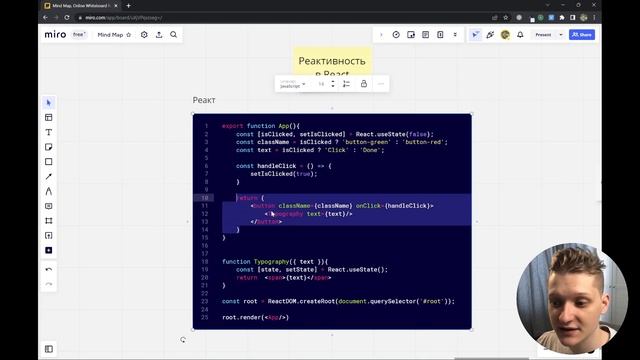Screen dimensions: 640x360
Task: Open the voting sticker tool
Action: [411, 35]
